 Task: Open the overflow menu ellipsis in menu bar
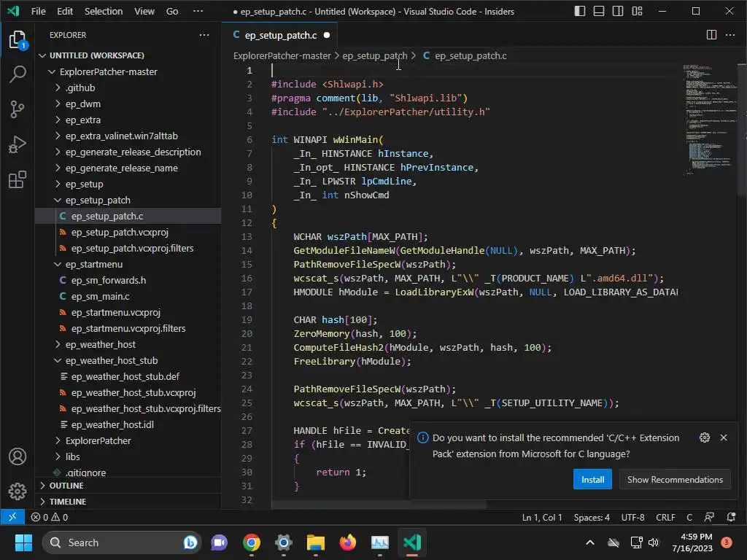[198, 11]
